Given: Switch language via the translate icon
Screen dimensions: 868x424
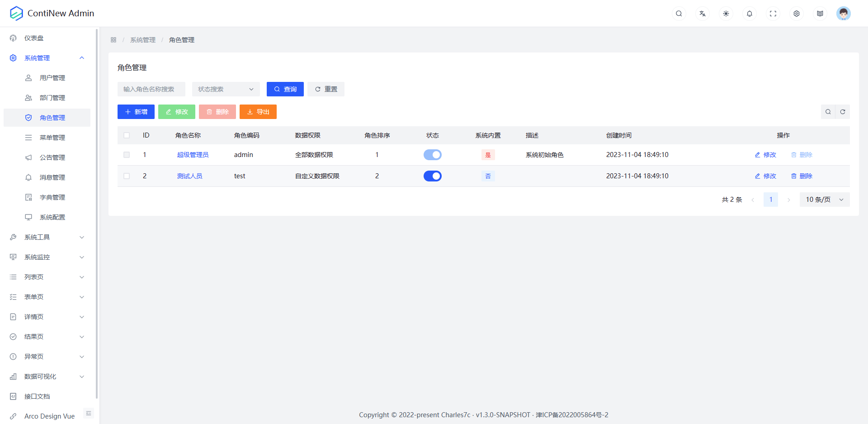Looking at the screenshot, I should click(702, 14).
